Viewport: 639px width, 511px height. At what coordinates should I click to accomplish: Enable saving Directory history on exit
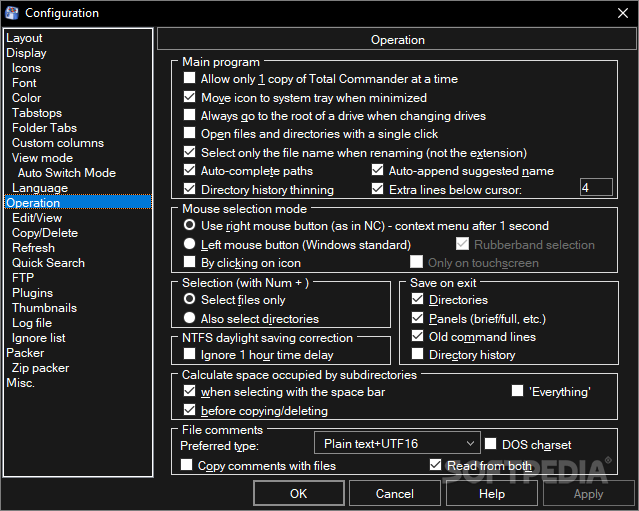(x=417, y=354)
